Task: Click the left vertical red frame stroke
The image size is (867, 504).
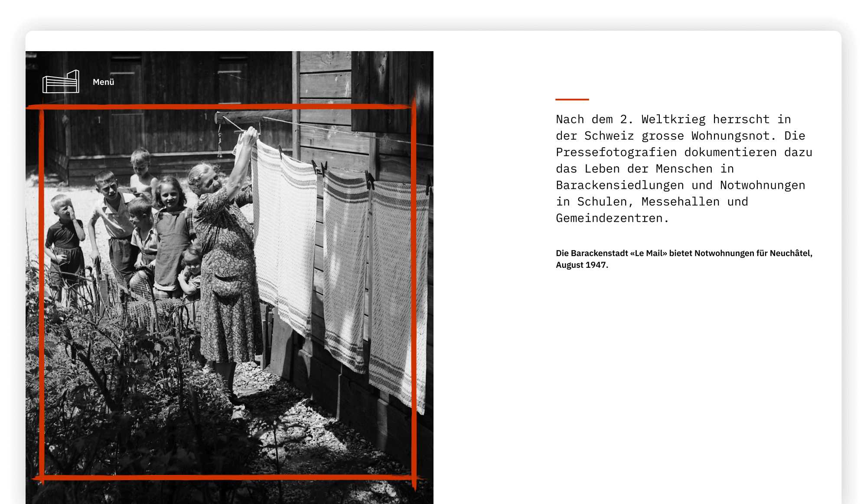Action: tap(42, 295)
